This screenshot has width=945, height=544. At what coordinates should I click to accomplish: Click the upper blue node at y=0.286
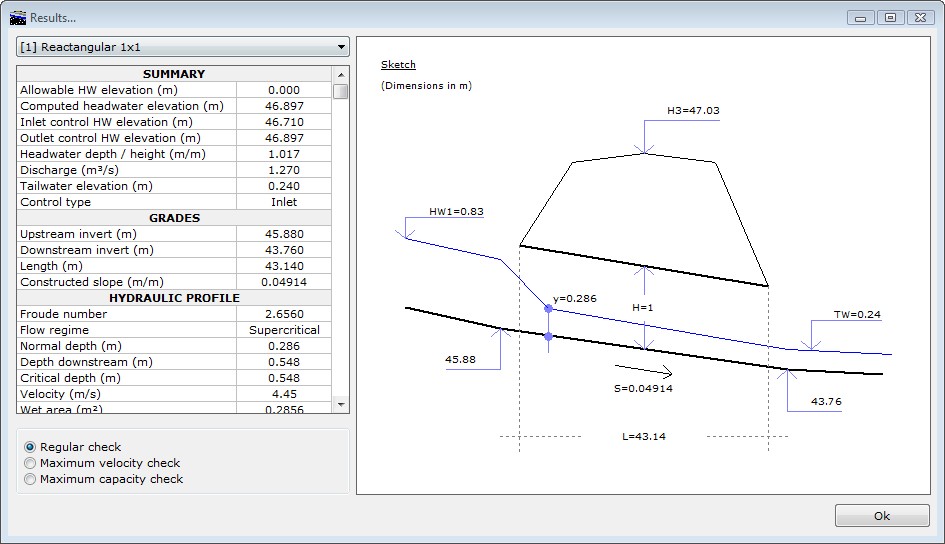(548, 309)
